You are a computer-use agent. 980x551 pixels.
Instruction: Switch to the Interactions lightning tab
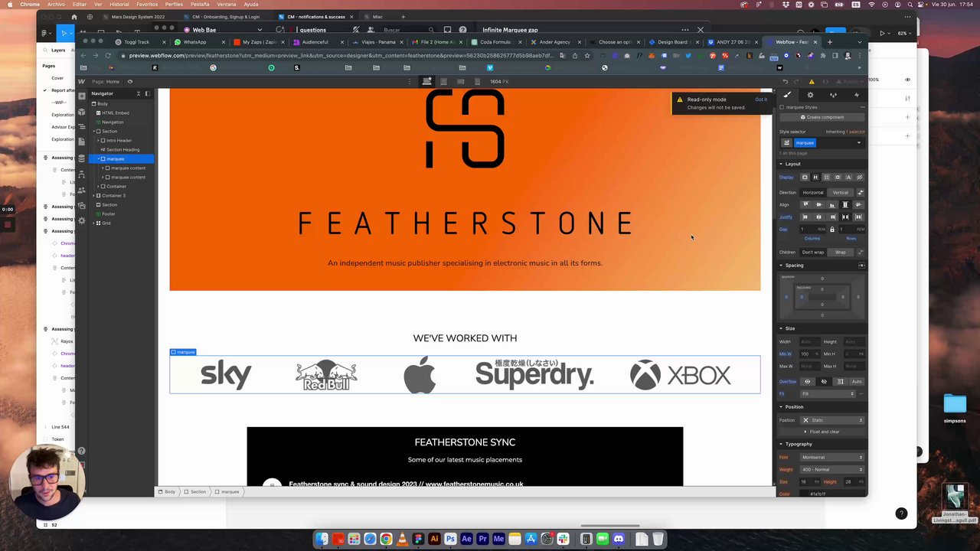point(856,95)
